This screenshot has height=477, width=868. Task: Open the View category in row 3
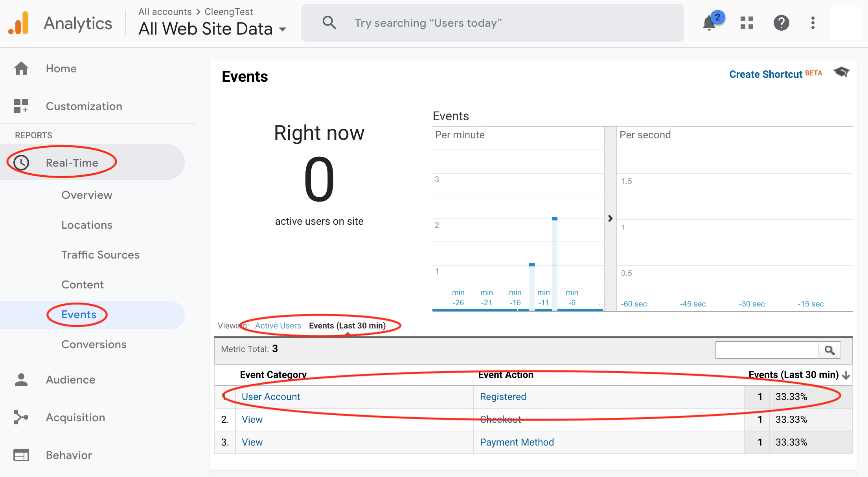coord(252,442)
